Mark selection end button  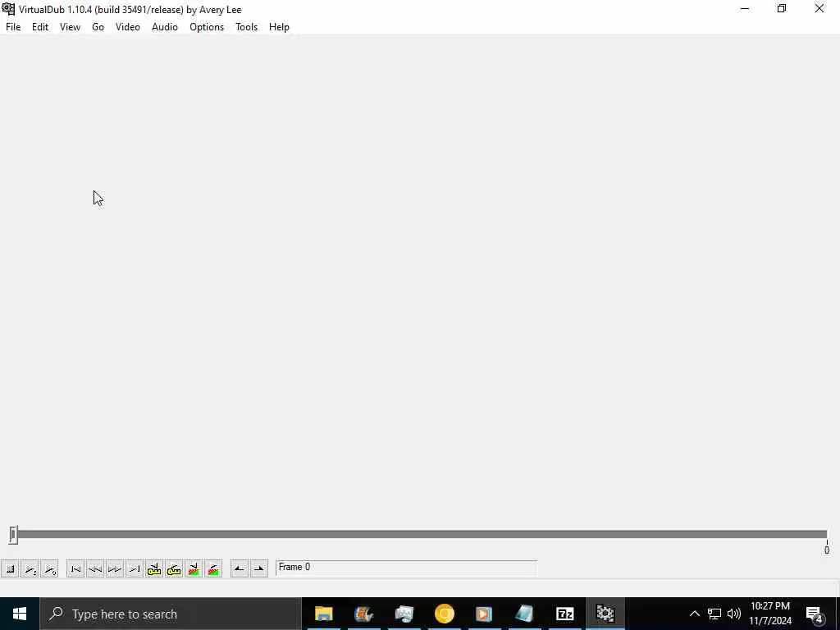pos(258,569)
